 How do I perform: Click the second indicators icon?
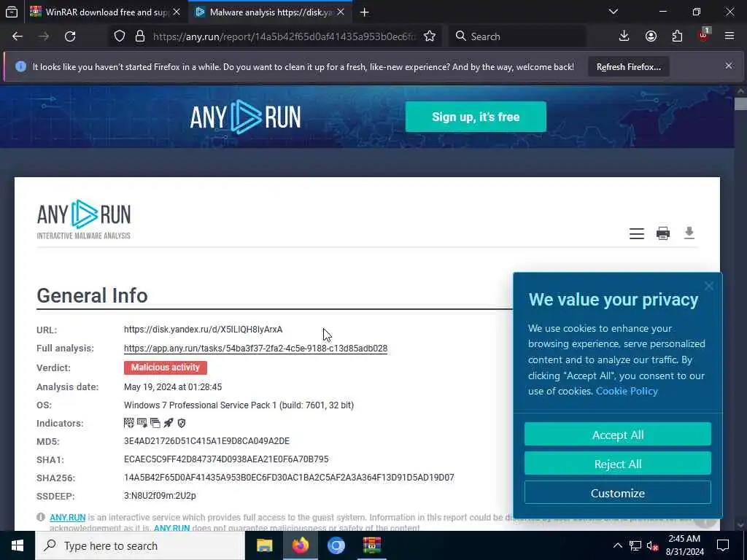[x=142, y=423]
